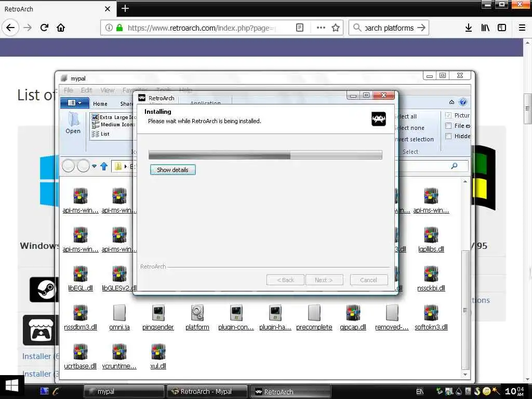This screenshot has width=532, height=399.
Task: Click the installer progress bar
Action: click(265, 155)
